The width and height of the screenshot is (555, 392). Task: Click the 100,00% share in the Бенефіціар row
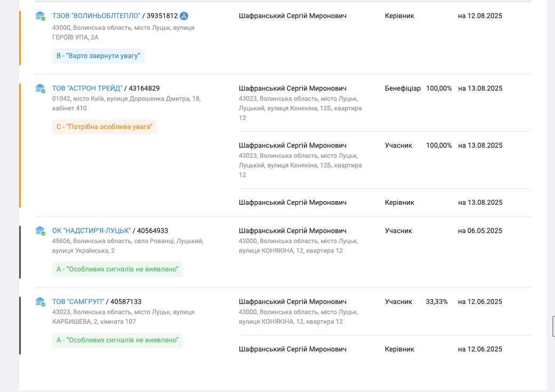(439, 89)
